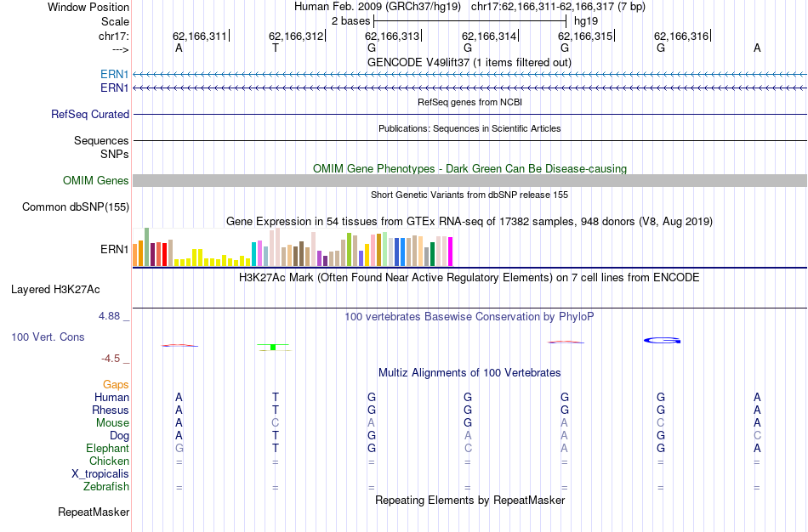Select the Elephant alignment row label
Viewport: 808px width, 532px height.
pyautogui.click(x=108, y=448)
